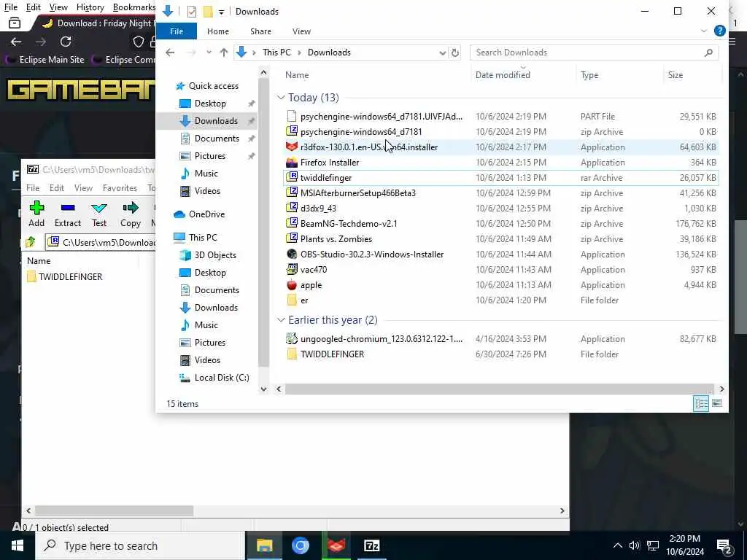Screen dimensions: 747x560
Task: Collapse the Earlier this year (2) group
Action: point(281,320)
